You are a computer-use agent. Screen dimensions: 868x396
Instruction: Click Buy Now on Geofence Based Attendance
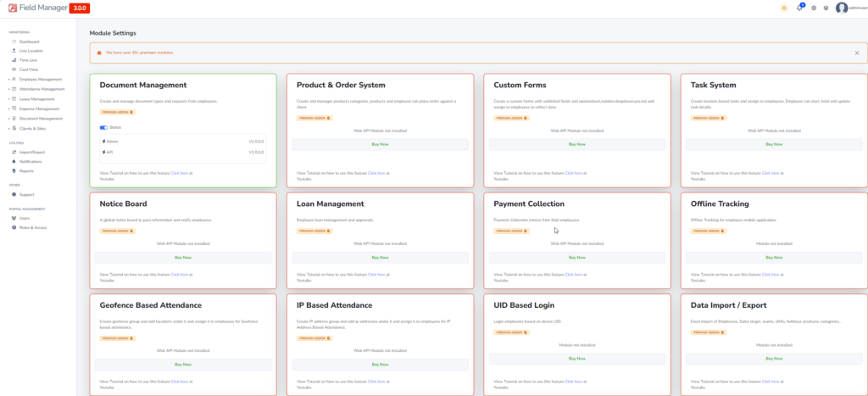[183, 365]
